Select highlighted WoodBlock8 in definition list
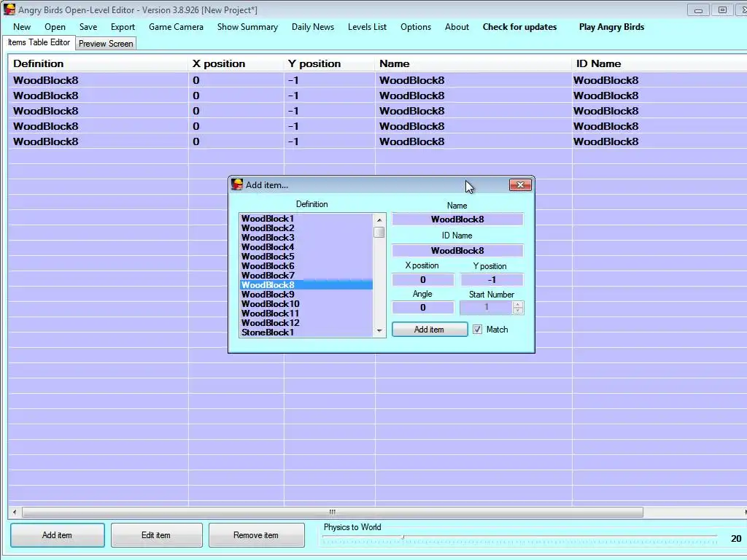747x560 pixels. pyautogui.click(x=306, y=285)
